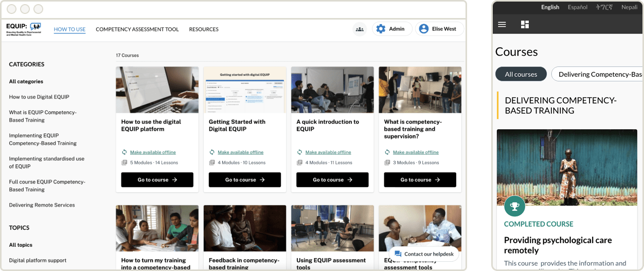Select the All courses filter pill
This screenshot has width=644, height=271.
[x=521, y=74]
